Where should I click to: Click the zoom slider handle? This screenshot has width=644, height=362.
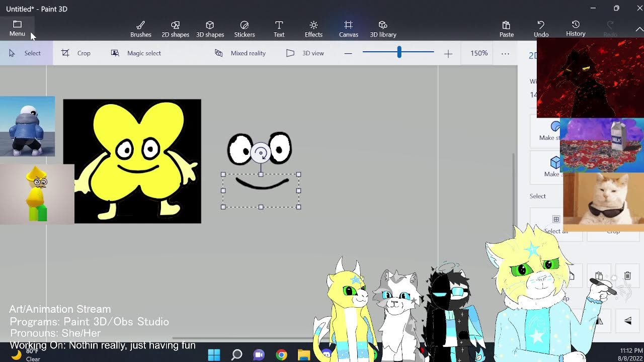pos(399,52)
